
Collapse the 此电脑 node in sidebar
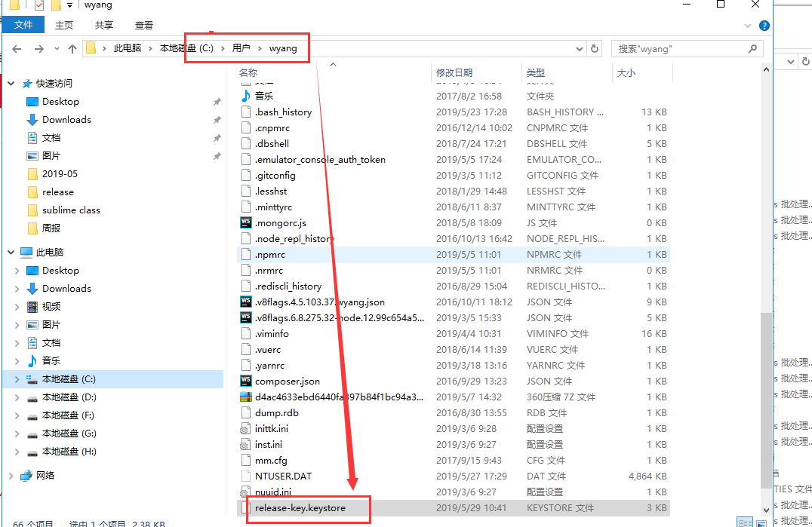11,252
